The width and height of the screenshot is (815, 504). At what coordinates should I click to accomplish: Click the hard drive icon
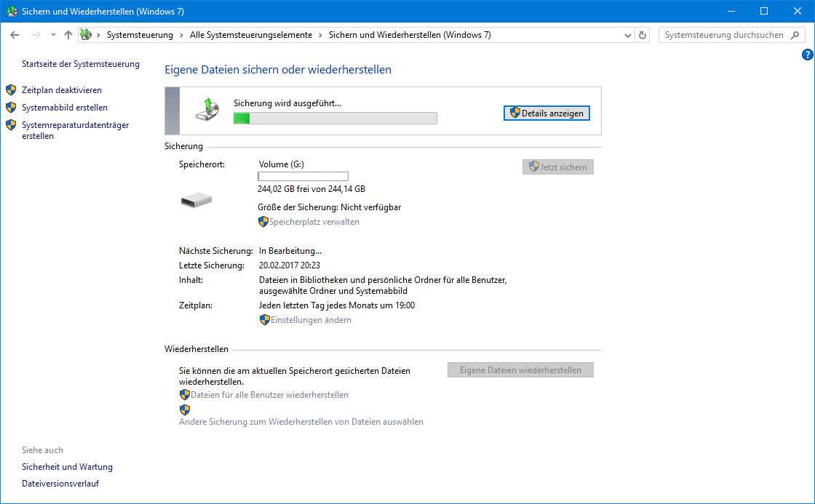pyautogui.click(x=196, y=199)
